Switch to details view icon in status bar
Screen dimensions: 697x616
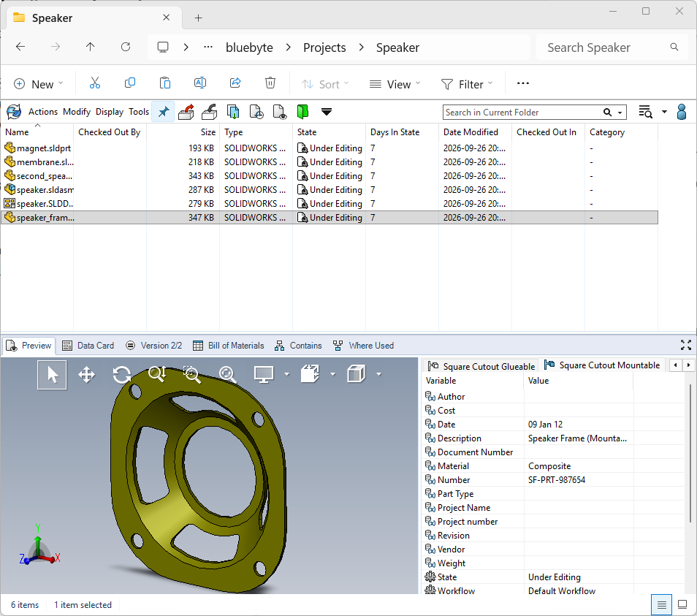(661, 605)
